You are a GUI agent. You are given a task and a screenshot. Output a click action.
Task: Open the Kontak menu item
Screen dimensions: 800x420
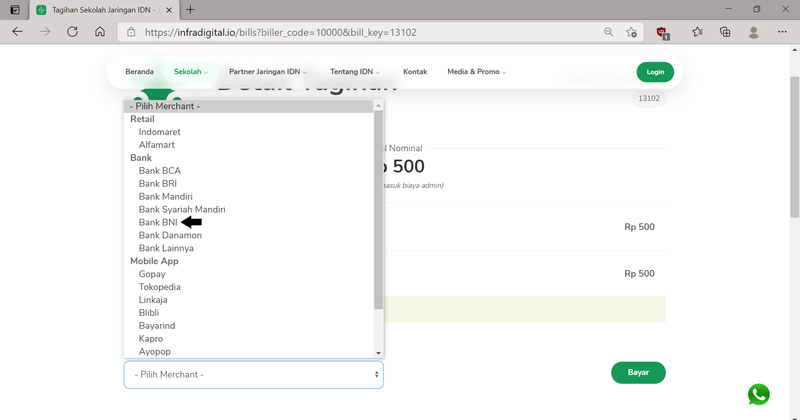[415, 71]
